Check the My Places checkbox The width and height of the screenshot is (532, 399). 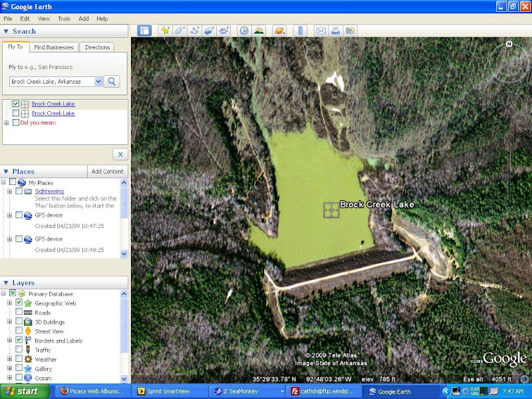click(x=13, y=182)
